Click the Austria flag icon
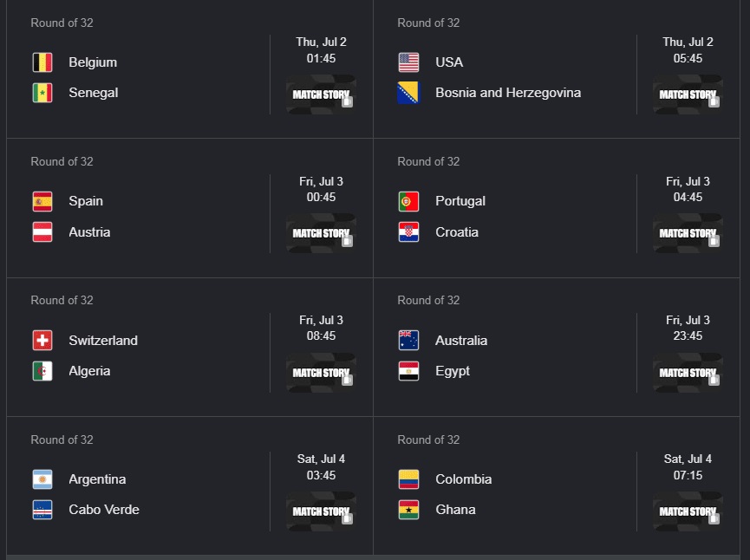 pos(42,232)
